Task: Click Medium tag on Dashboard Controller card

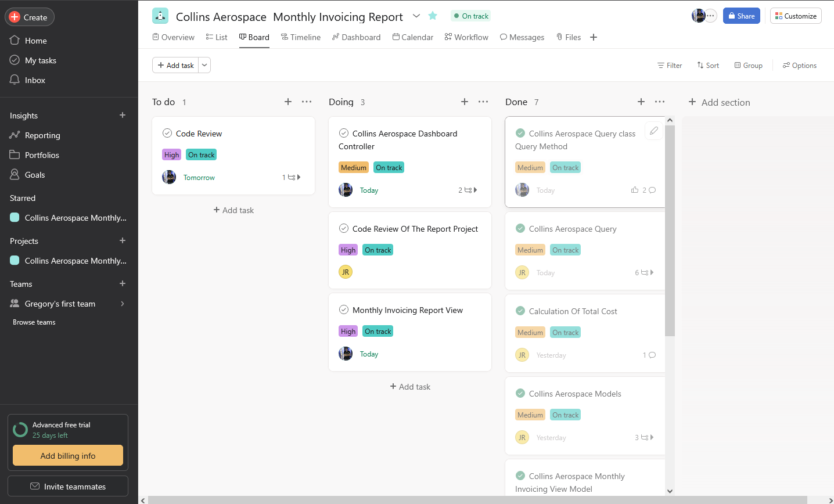Action: pyautogui.click(x=354, y=167)
